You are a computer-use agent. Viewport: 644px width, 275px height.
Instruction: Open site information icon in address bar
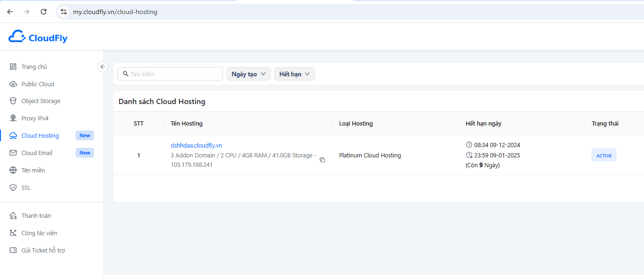[x=64, y=12]
